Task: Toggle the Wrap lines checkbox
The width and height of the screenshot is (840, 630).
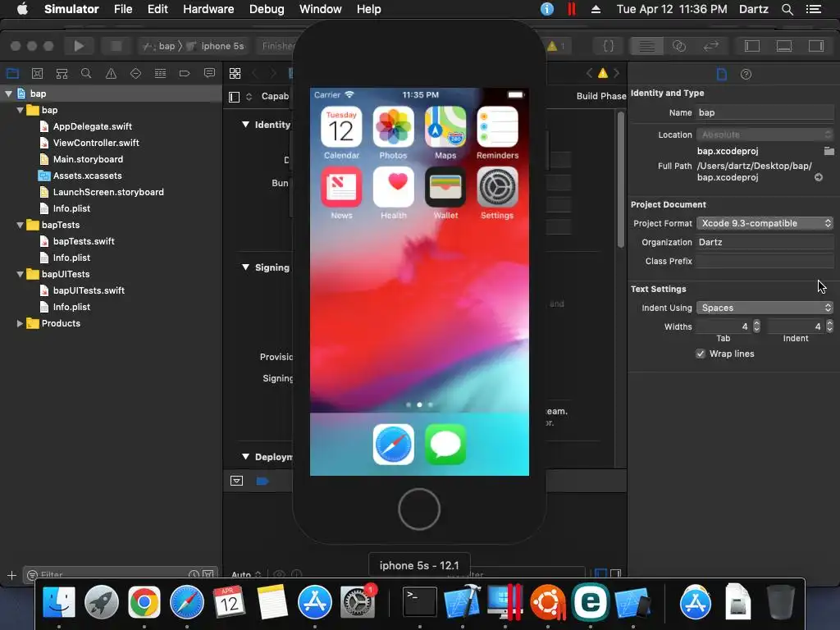Action: click(701, 354)
